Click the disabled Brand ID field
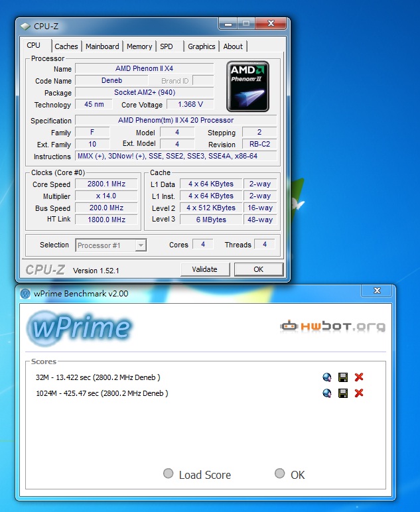The width and height of the screenshot is (420, 512). 203,80
